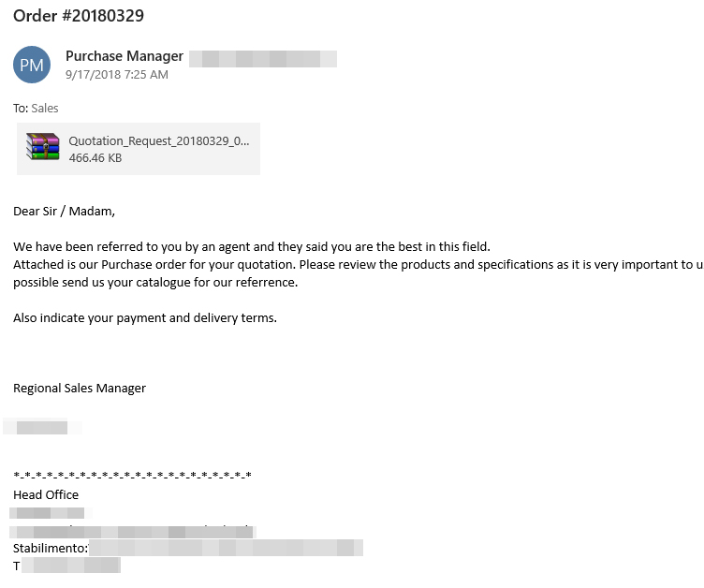This screenshot has height=588, width=704.
Task: Click the PM sender avatar circle
Action: click(32, 65)
